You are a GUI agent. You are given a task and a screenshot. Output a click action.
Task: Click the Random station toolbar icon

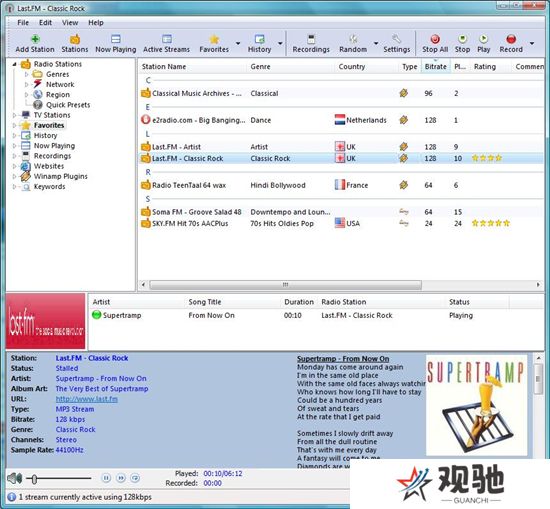coord(353,39)
